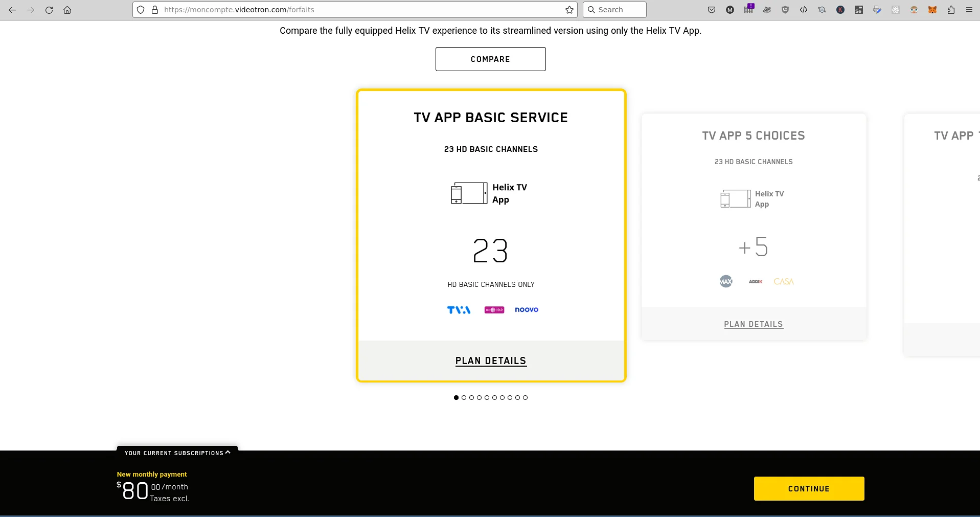Open the Selenium IDE extension

tap(859, 10)
